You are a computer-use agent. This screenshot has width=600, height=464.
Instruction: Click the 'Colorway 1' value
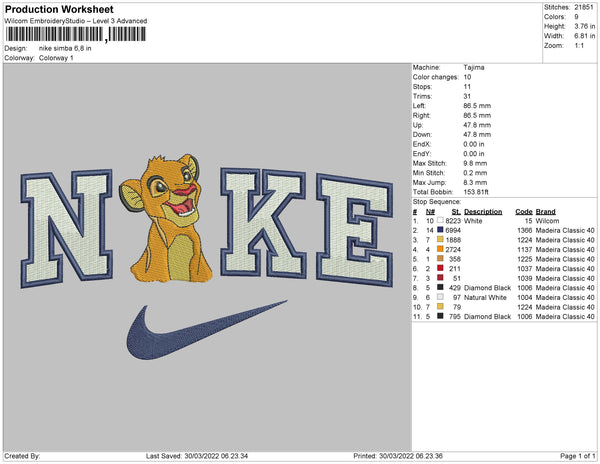click(x=56, y=58)
